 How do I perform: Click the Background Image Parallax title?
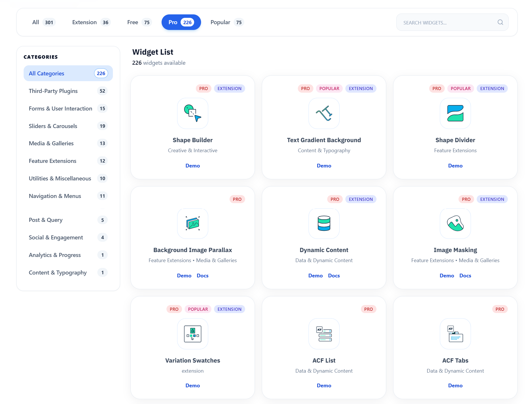click(x=193, y=250)
